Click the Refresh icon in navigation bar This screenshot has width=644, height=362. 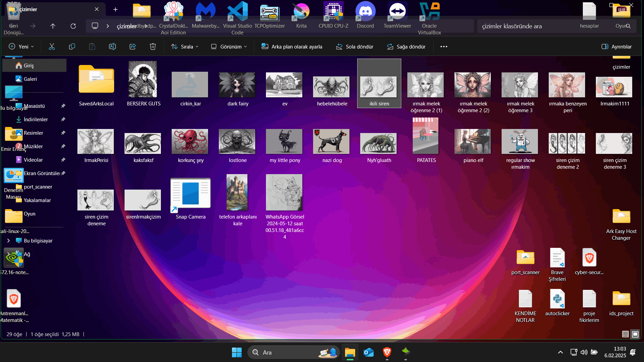pos(73,26)
